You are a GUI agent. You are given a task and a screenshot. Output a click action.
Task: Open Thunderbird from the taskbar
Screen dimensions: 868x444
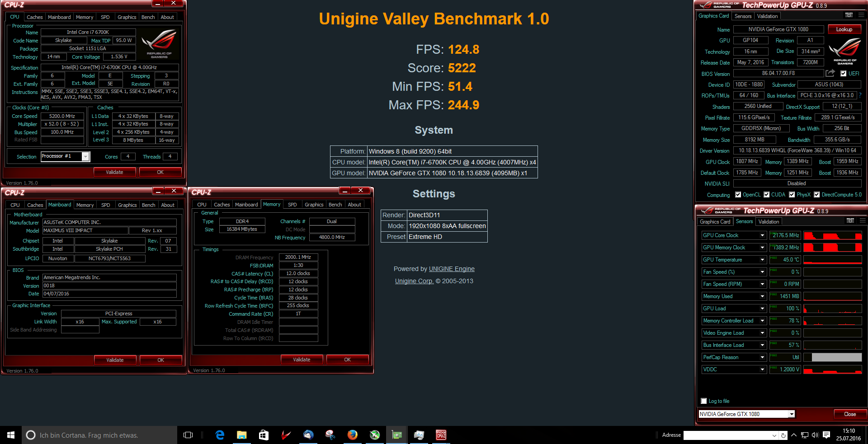coord(308,435)
